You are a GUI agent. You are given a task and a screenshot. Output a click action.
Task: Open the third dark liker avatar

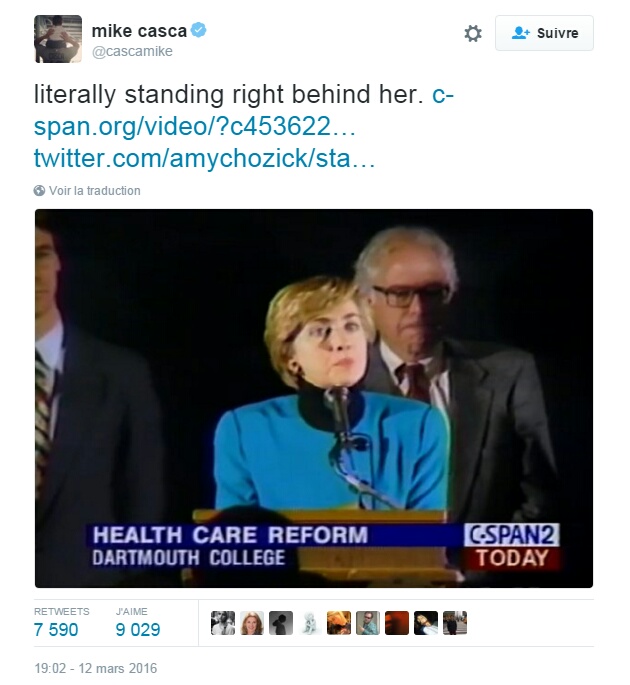tap(280, 623)
